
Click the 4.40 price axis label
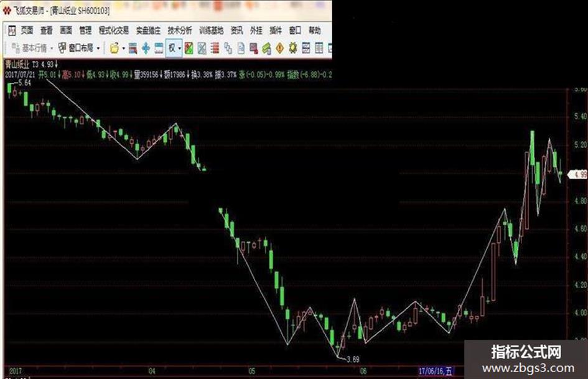click(581, 256)
